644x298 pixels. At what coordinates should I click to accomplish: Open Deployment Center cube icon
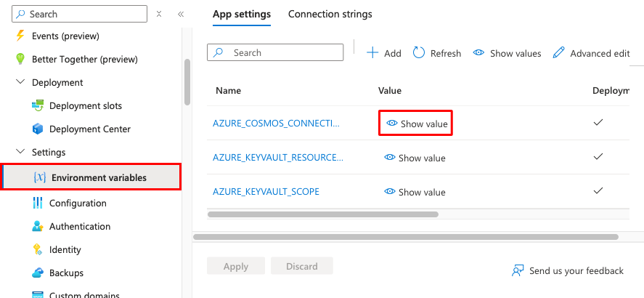[38, 129]
